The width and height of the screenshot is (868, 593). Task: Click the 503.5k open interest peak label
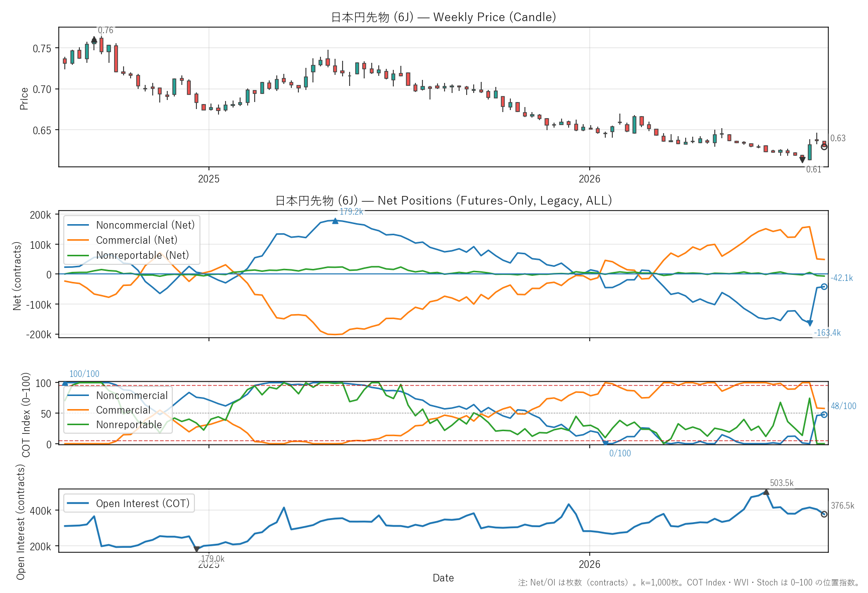pos(782,483)
